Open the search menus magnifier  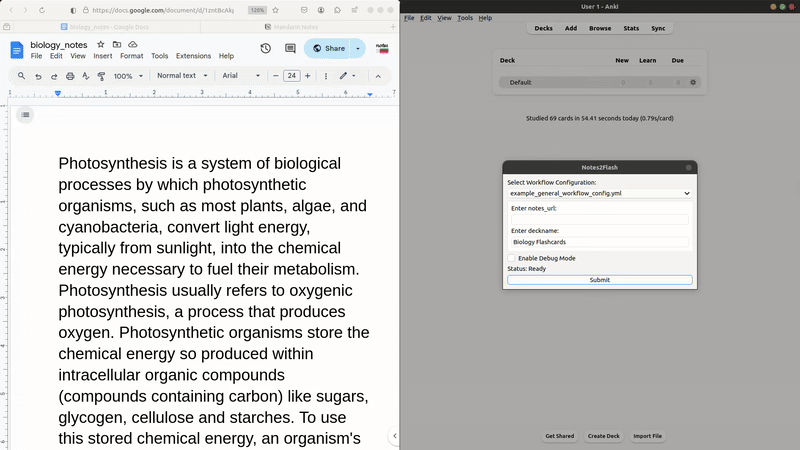tap(21, 76)
